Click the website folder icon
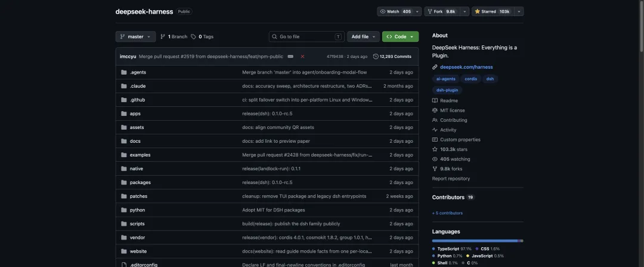The width and height of the screenshot is (644, 267). point(123,251)
